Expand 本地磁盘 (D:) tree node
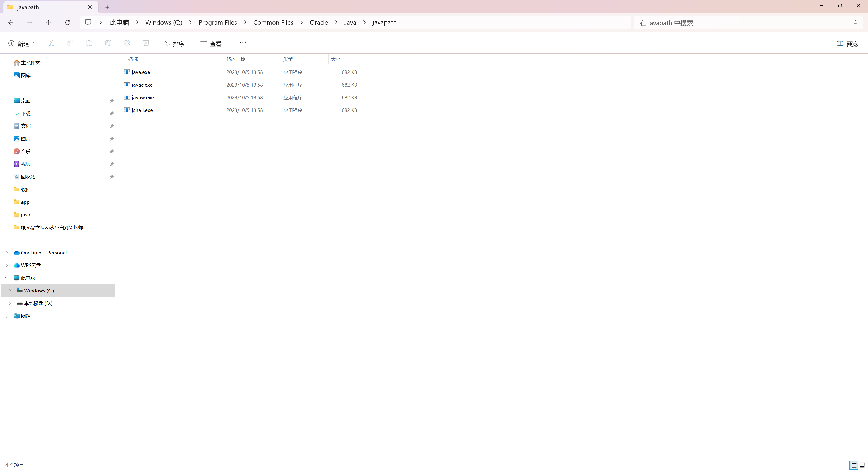Screen dimensions: 868x470 pos(10,304)
